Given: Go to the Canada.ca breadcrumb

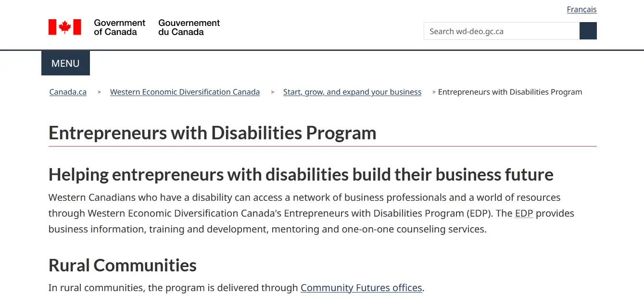Looking at the screenshot, I should (x=68, y=92).
